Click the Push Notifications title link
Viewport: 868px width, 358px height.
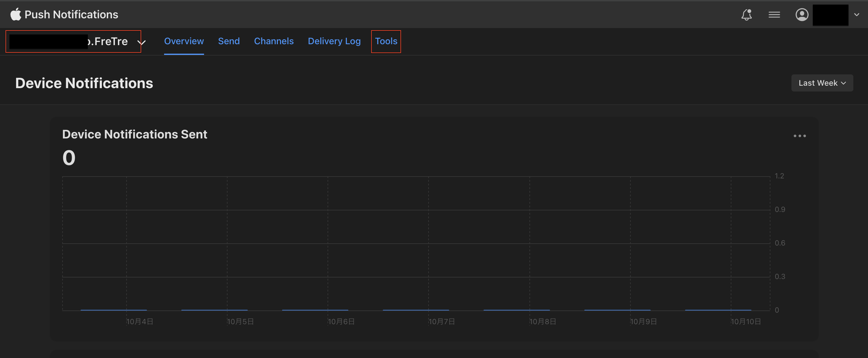point(71,14)
